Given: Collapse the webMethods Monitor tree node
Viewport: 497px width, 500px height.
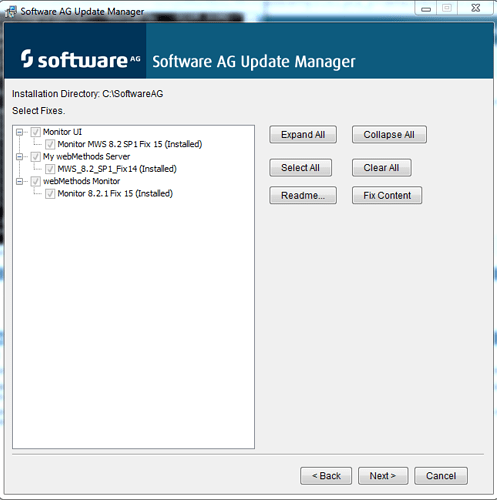Looking at the screenshot, I should point(19,181).
